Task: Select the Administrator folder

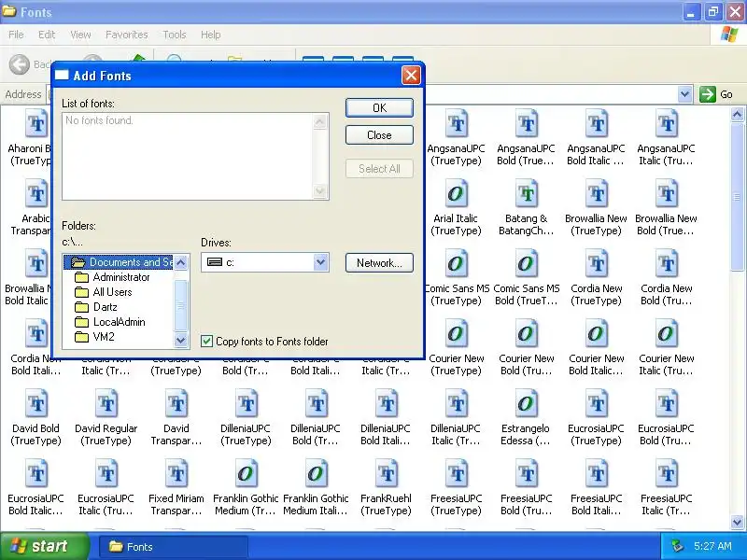Action: pos(112,277)
